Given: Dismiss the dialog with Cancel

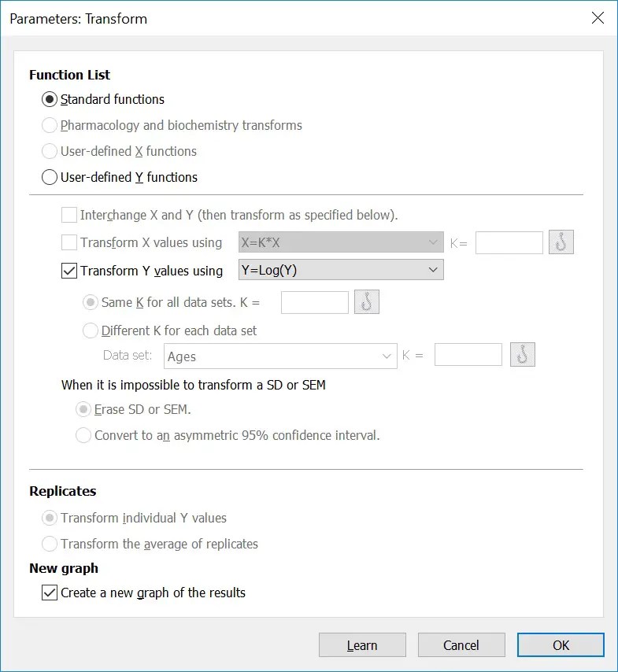Looking at the screenshot, I should pos(461,644).
